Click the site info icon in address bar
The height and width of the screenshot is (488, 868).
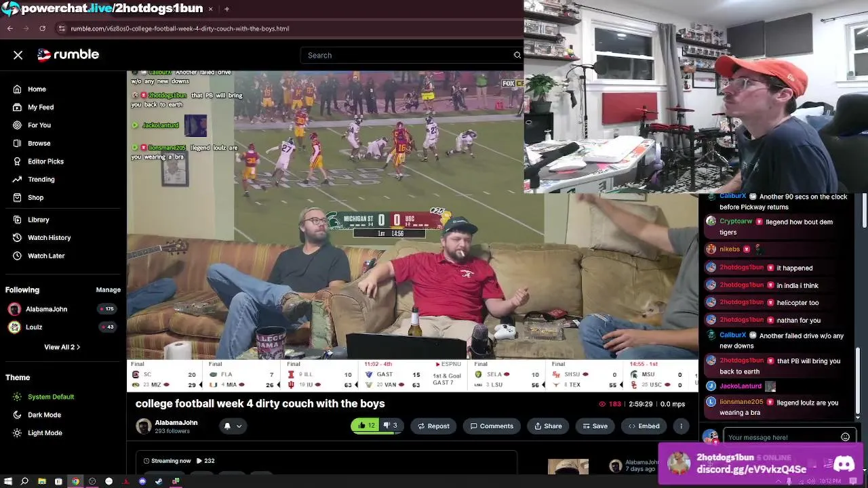[x=62, y=28]
